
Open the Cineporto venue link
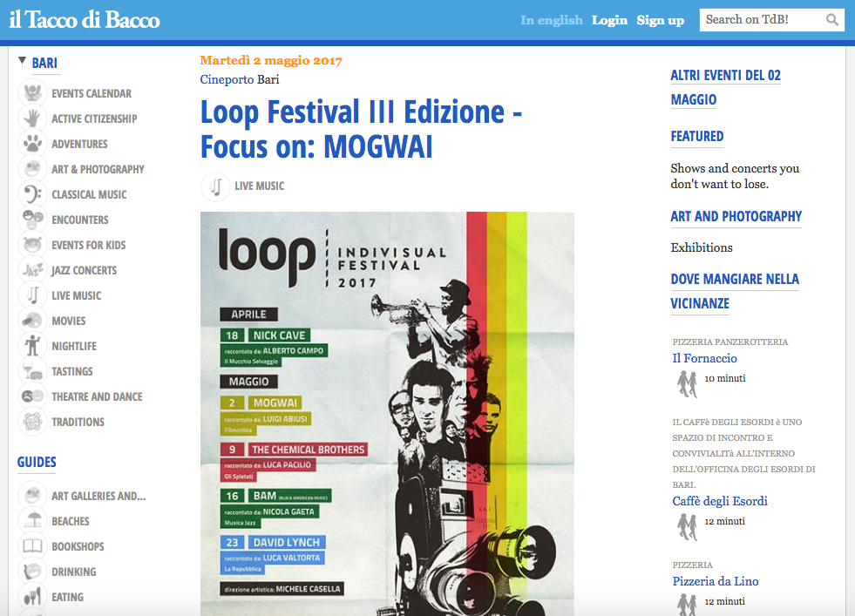(x=227, y=79)
